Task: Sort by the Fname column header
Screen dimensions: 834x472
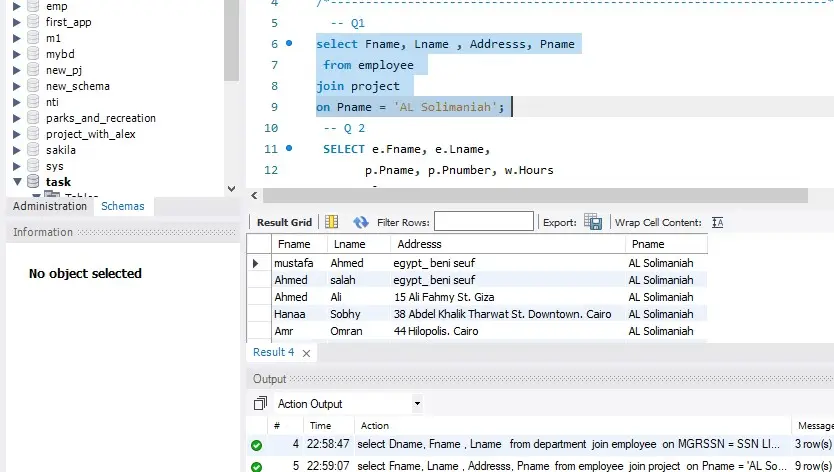Action: 299,244
